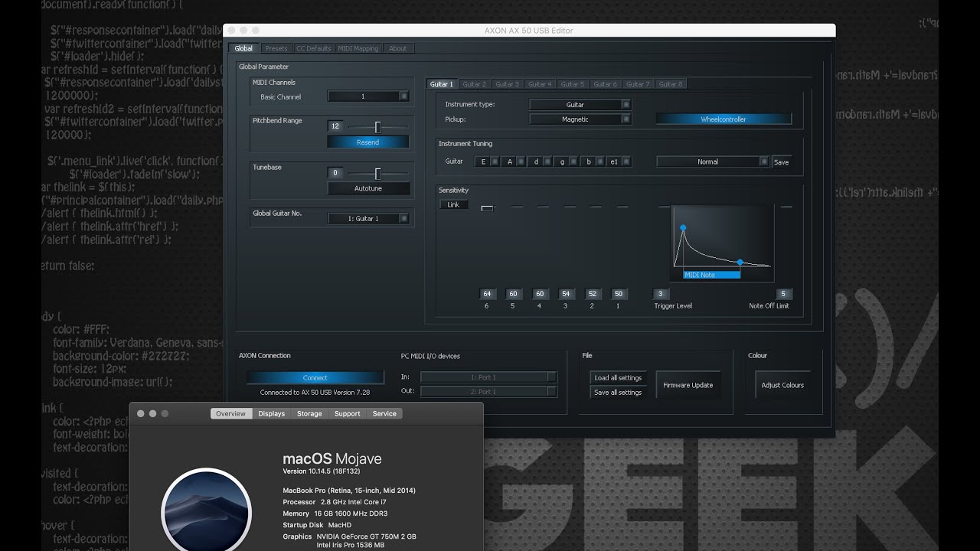Switch to the Global tab

243,48
